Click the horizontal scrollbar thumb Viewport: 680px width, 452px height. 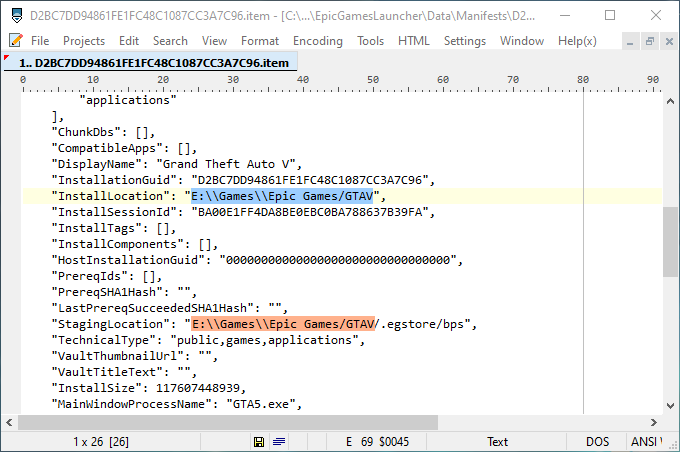(228, 423)
